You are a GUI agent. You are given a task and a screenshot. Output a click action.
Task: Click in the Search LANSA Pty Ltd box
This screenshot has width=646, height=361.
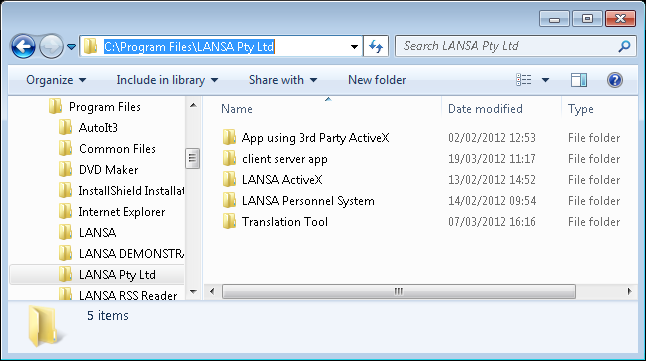click(509, 46)
